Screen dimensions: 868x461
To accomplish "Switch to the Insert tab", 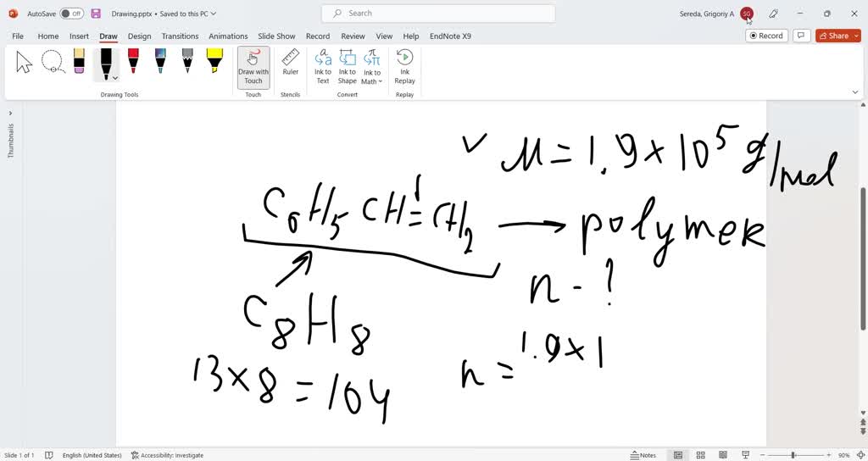I will coord(79,36).
